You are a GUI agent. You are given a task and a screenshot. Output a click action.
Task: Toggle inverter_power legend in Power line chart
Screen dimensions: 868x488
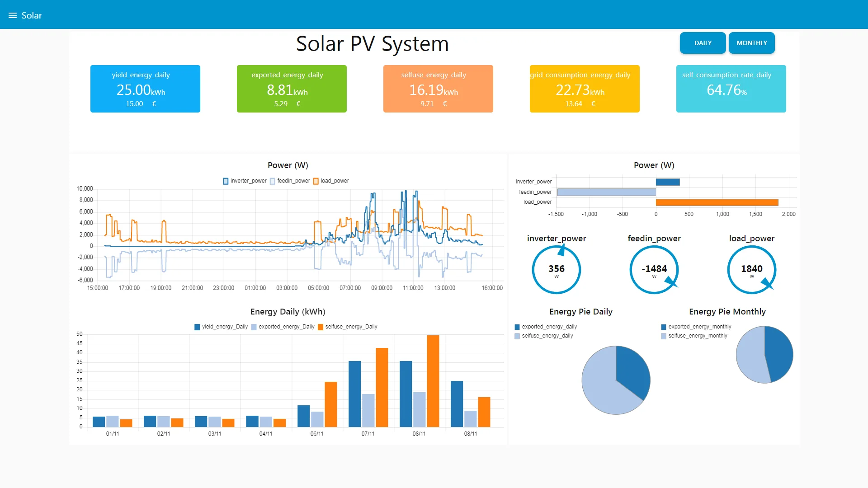245,181
